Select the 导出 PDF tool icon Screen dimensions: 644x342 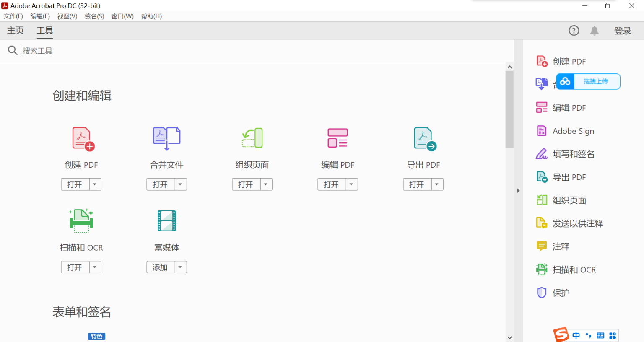coord(423,138)
